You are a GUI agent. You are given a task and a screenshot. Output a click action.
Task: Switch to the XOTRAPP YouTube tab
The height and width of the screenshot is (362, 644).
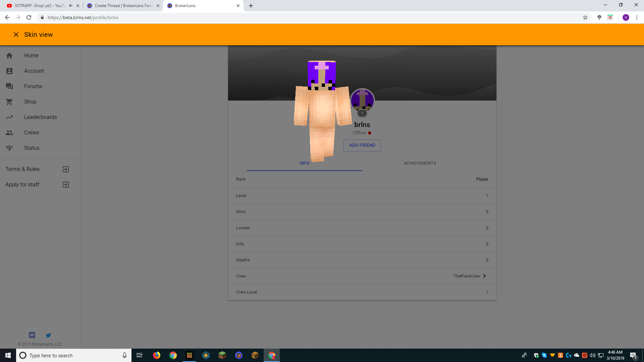[40, 6]
